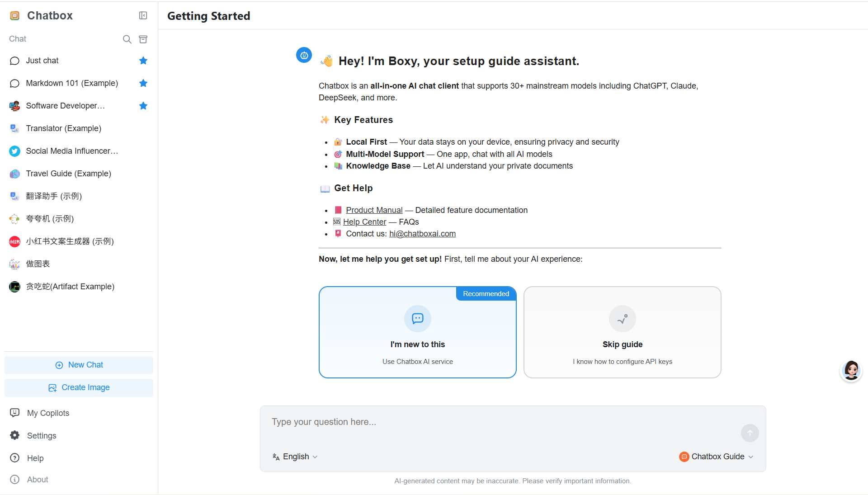Unstar the Just chat conversation
The width and height of the screenshot is (868, 495).
[x=143, y=61]
